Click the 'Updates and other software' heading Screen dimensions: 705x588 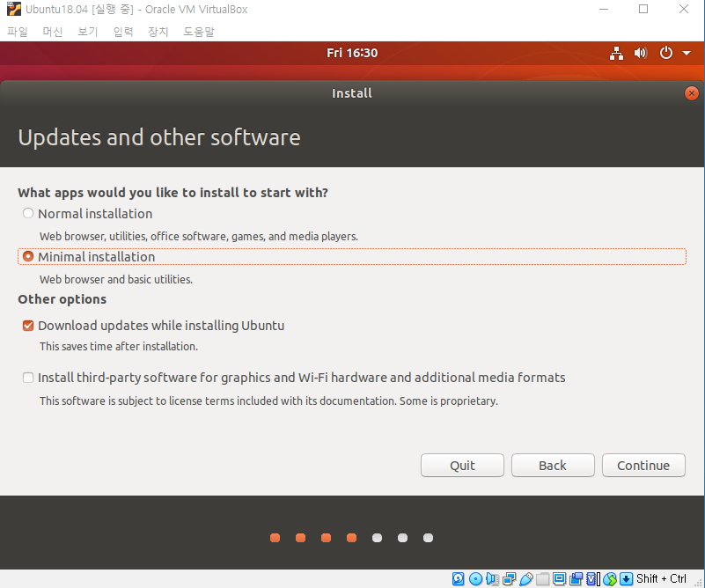tap(159, 137)
